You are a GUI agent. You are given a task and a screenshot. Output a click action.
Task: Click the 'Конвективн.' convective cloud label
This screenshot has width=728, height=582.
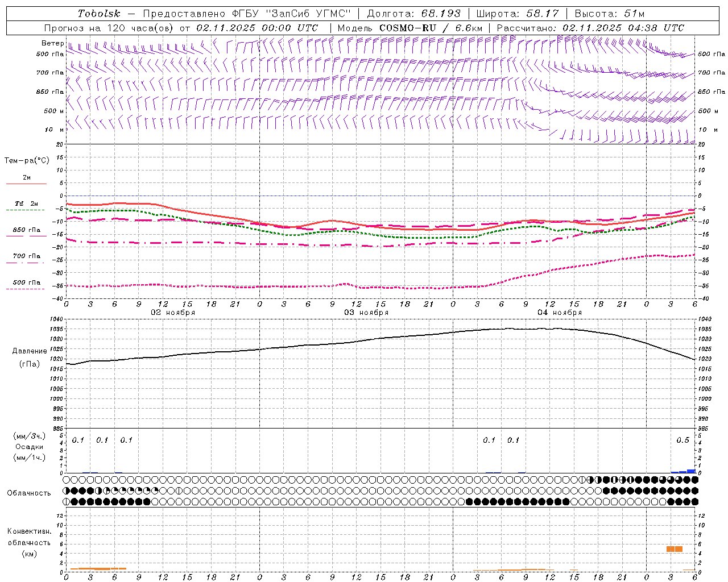30,531
